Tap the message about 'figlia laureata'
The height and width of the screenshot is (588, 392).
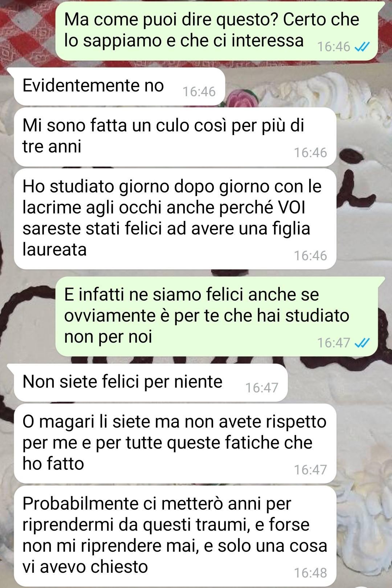175,219
